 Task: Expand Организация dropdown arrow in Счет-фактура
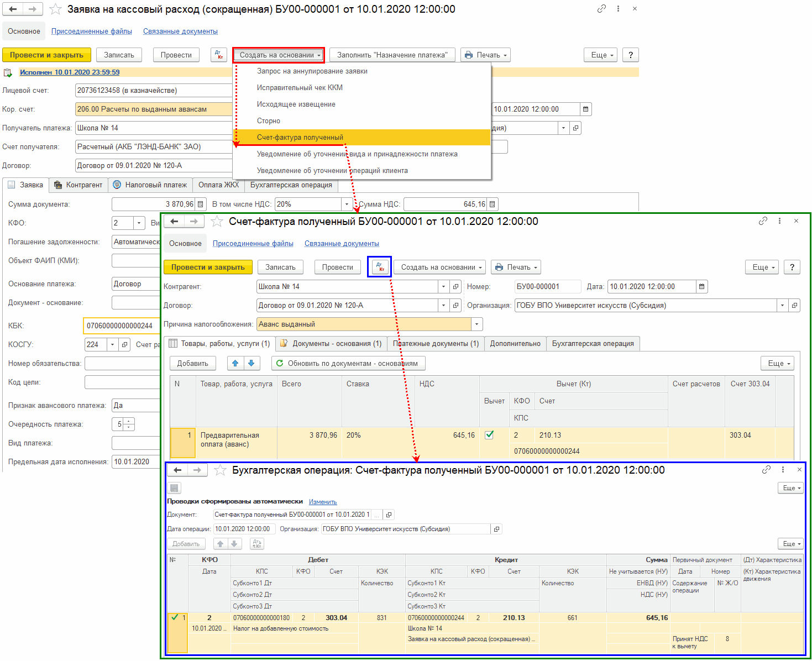[782, 306]
